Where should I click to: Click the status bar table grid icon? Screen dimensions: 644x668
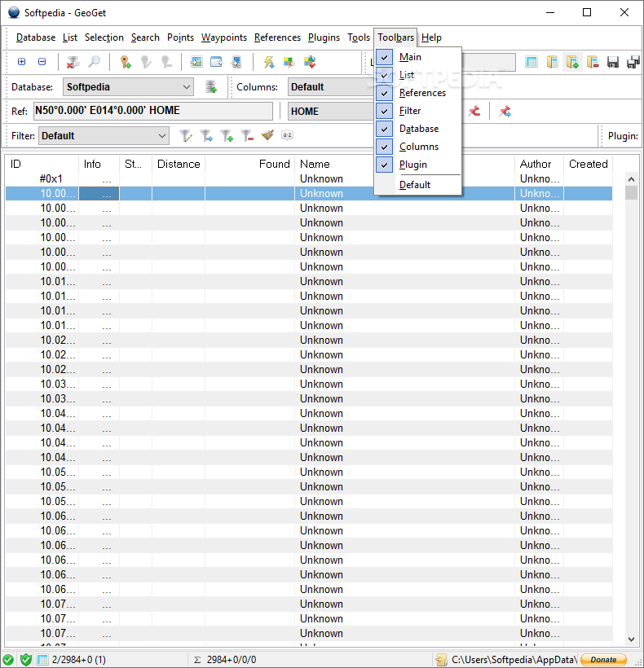[x=42, y=660]
